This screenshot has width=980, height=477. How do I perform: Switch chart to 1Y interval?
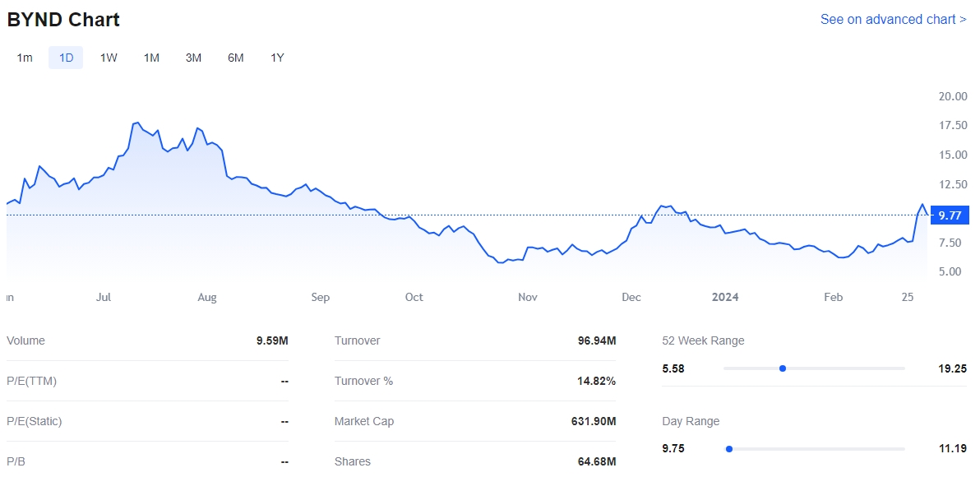pyautogui.click(x=278, y=58)
